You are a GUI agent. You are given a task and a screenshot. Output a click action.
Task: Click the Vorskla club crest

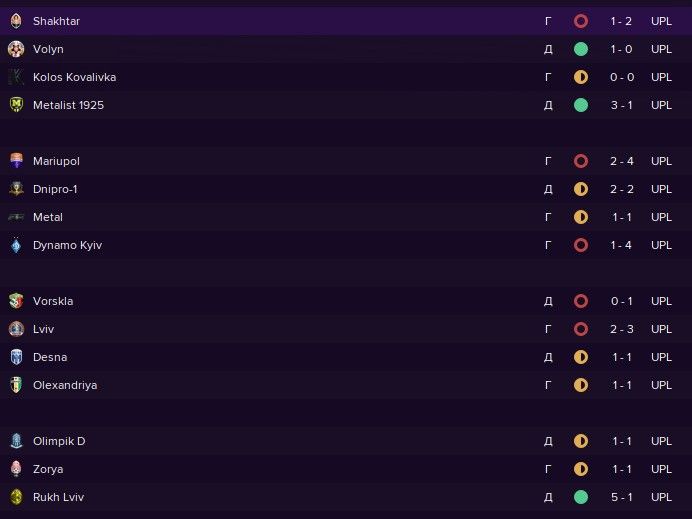point(15,301)
